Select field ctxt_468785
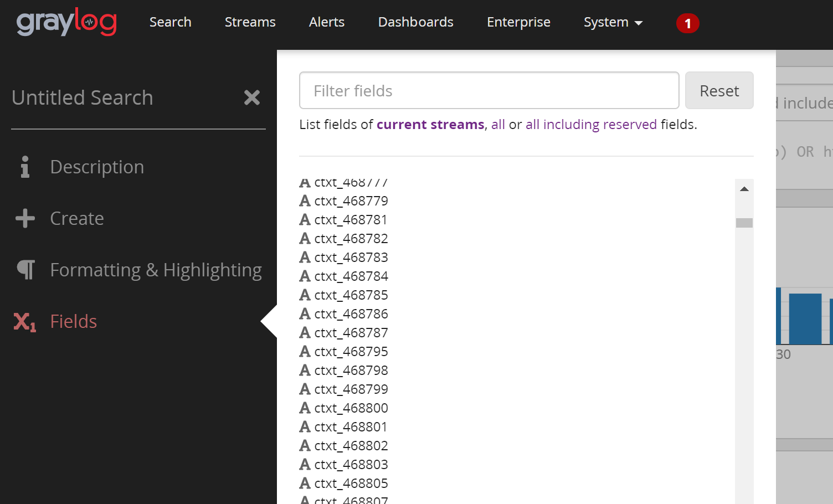 351,295
